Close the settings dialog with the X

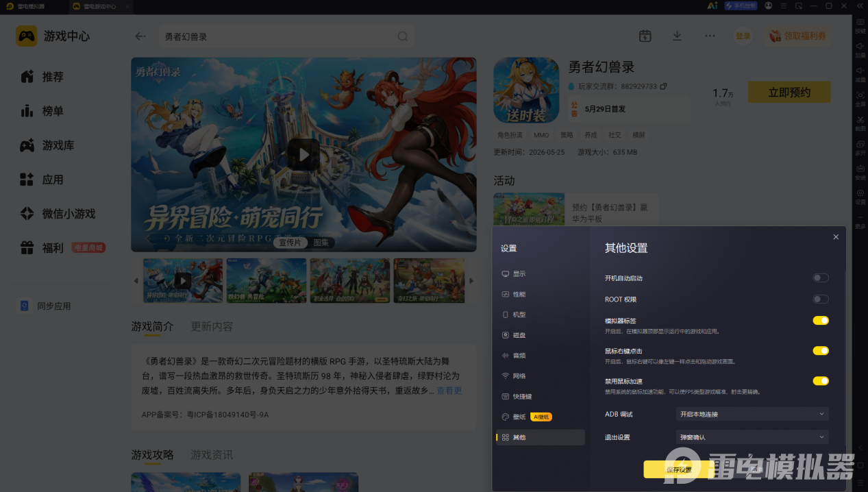point(836,237)
